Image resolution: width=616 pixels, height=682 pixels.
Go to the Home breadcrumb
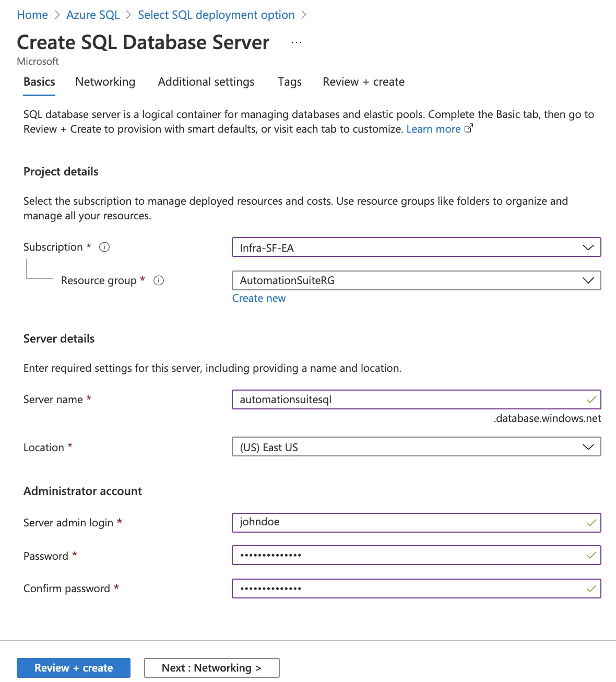[x=32, y=15]
